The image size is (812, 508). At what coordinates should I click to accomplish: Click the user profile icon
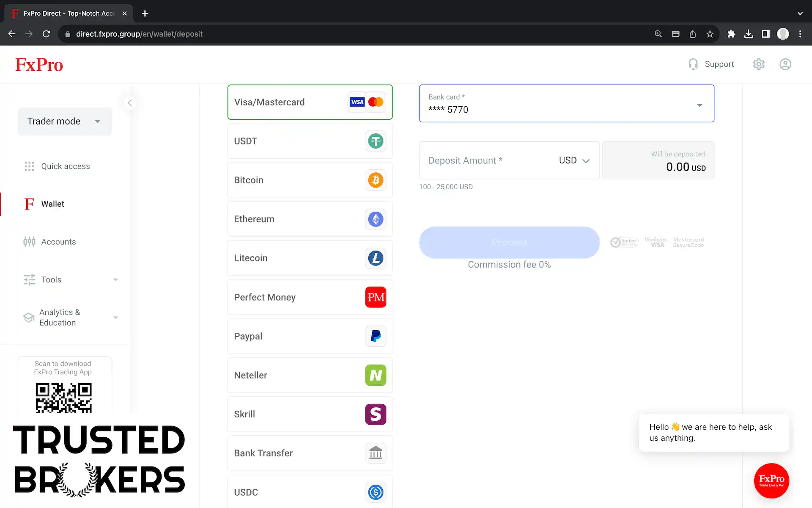(785, 64)
